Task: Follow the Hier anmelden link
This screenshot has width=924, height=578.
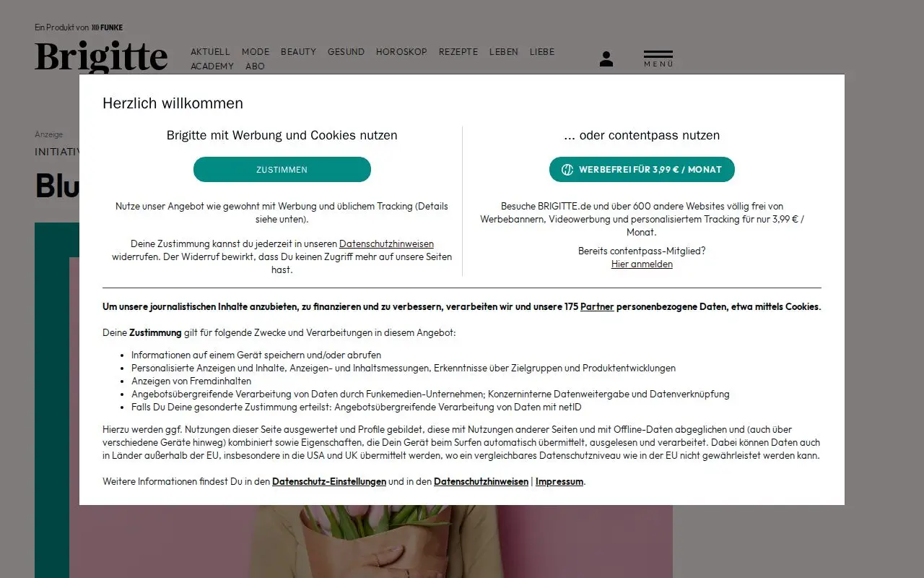Action: coord(642,264)
